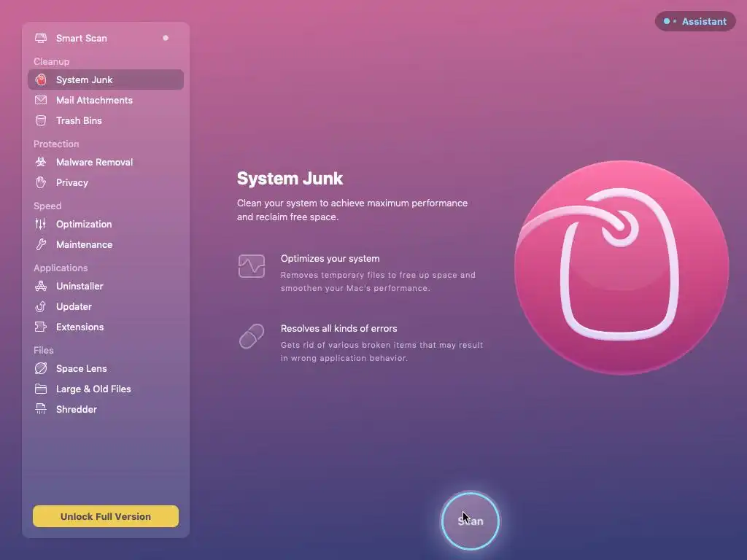This screenshot has width=747, height=560.
Task: Select System Junk in sidebar
Action: (106, 79)
